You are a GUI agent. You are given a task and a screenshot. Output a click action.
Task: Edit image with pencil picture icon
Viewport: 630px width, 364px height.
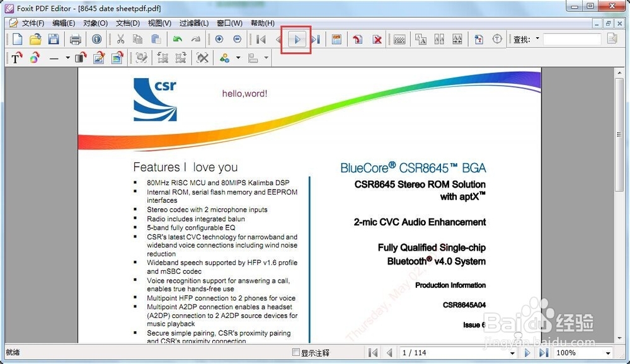(99, 59)
